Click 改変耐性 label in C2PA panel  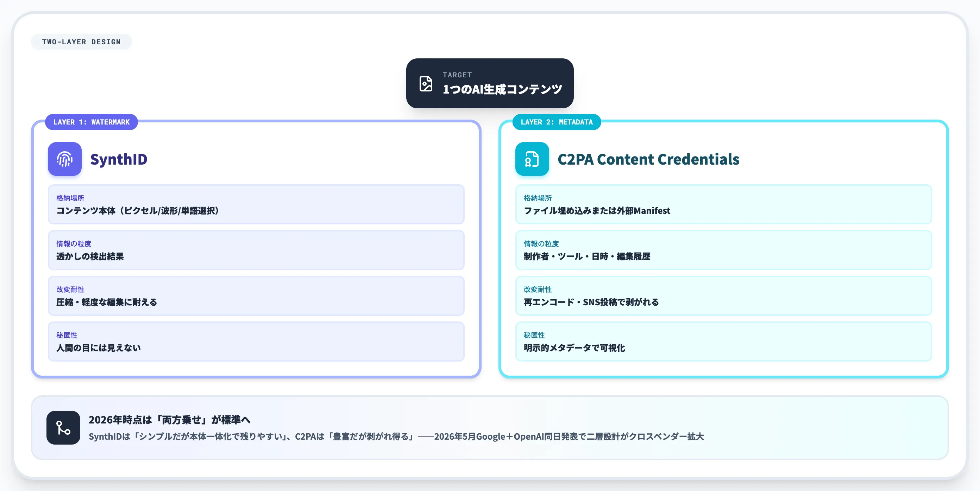pyautogui.click(x=538, y=289)
